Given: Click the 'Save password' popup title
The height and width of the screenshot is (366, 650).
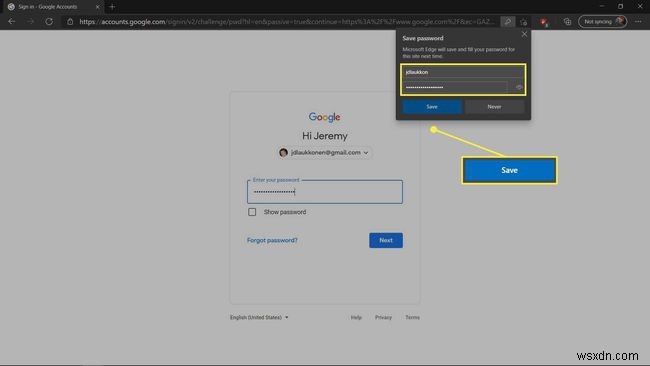Looking at the screenshot, I should [x=423, y=38].
